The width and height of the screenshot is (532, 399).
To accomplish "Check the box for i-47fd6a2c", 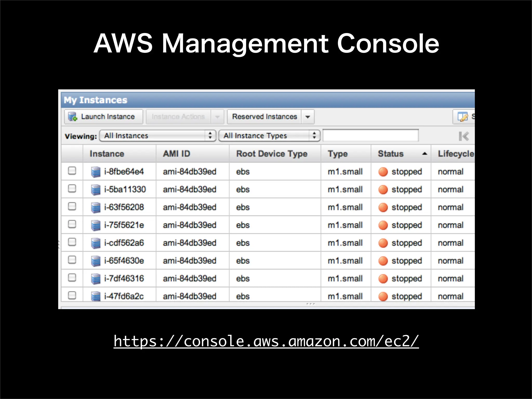I will [x=72, y=295].
